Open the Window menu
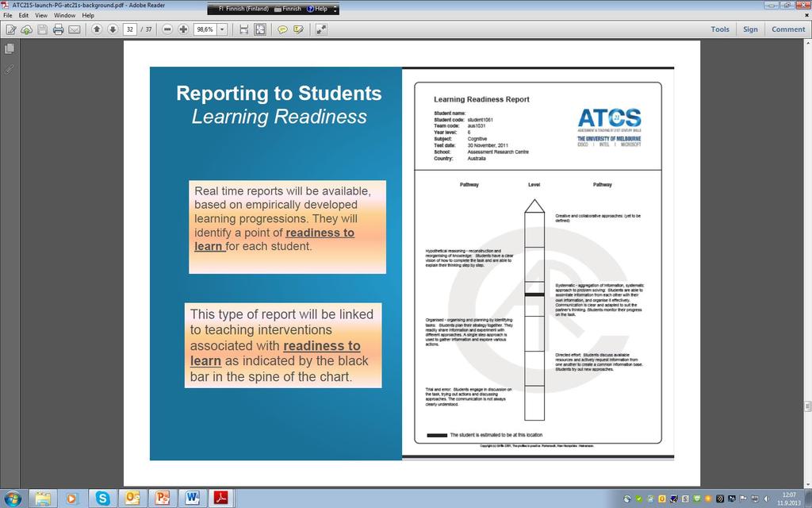Screen dimensions: 812x508 point(65,16)
